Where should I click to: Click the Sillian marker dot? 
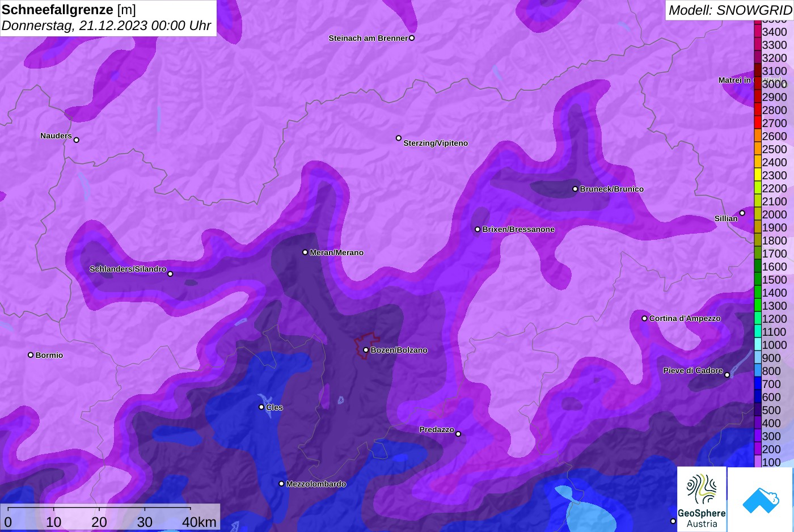click(x=742, y=213)
